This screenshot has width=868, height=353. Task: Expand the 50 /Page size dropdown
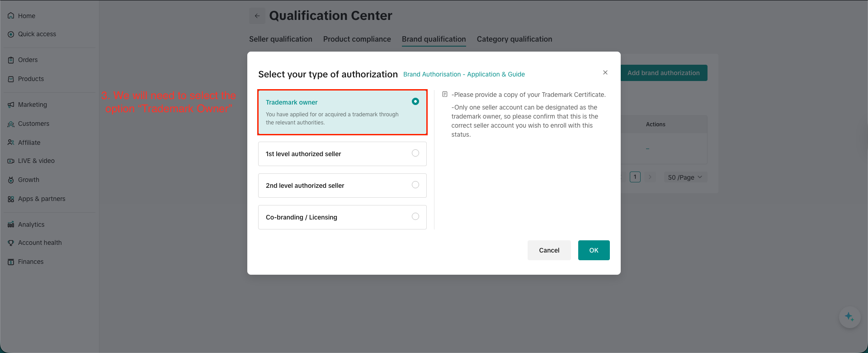point(685,177)
